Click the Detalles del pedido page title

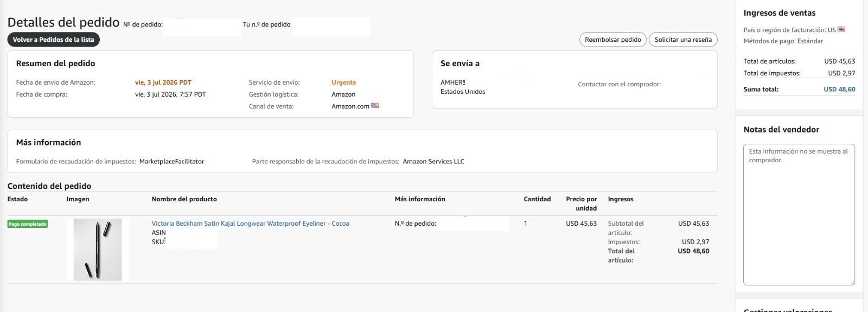[x=63, y=22]
